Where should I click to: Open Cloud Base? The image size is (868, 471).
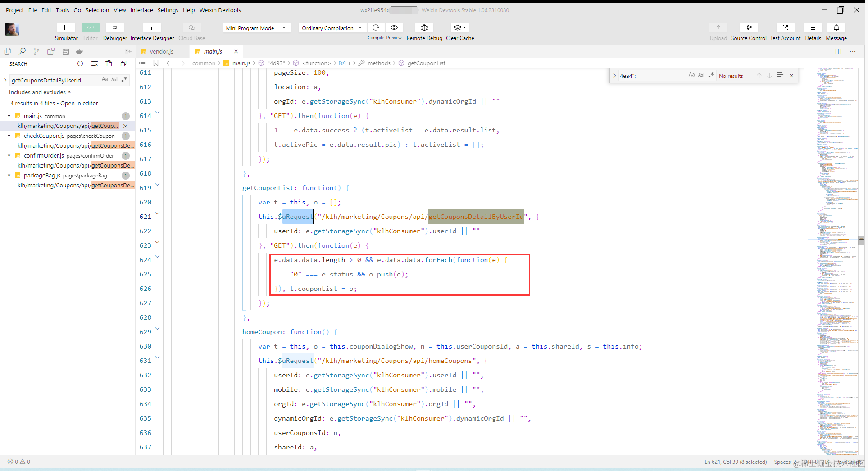tap(191, 32)
